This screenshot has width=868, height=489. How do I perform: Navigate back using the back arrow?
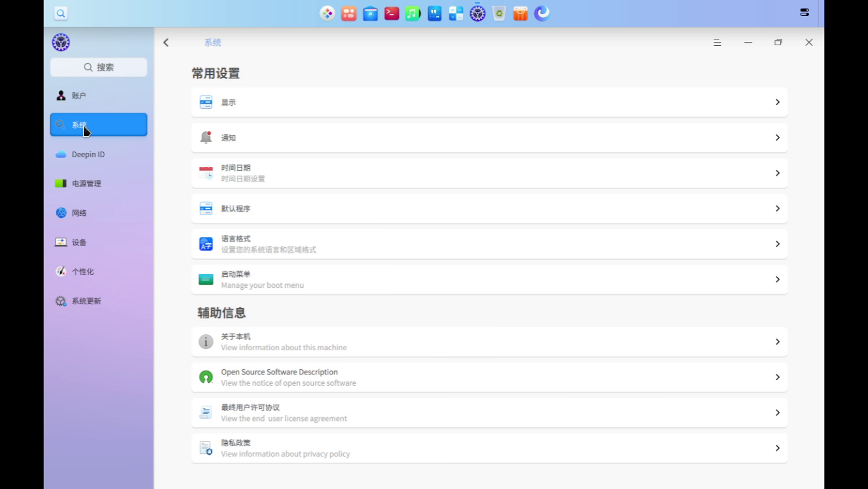165,42
